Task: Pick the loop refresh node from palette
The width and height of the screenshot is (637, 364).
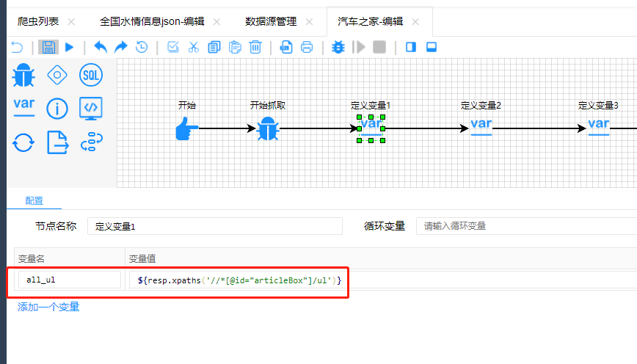Action: [x=23, y=142]
